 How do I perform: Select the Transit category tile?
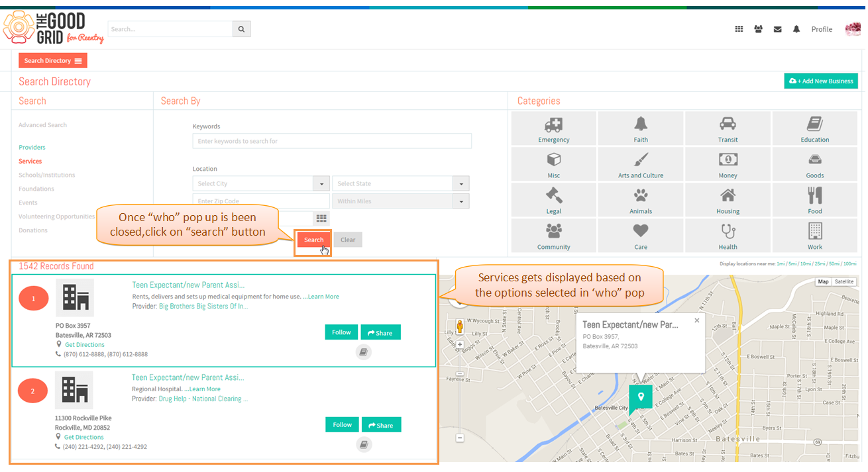(x=728, y=128)
